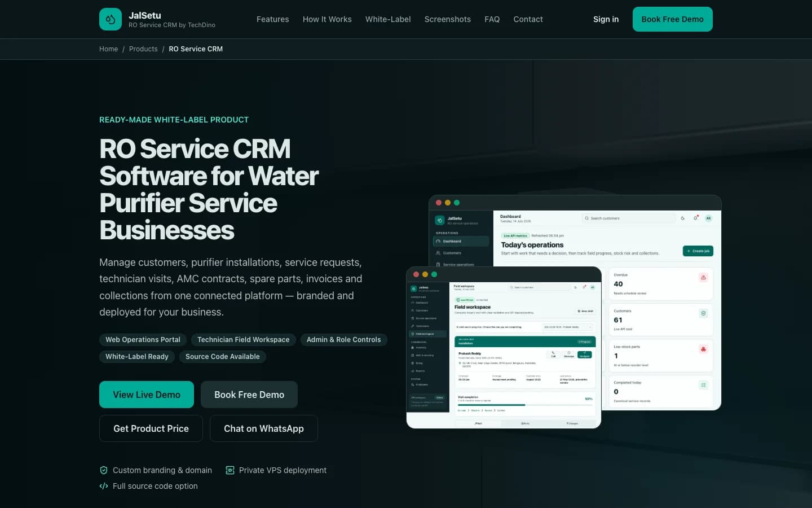Click the READY-MADE WHITE-LABEL PRODUCT label
This screenshot has height=508, width=812.
174,120
